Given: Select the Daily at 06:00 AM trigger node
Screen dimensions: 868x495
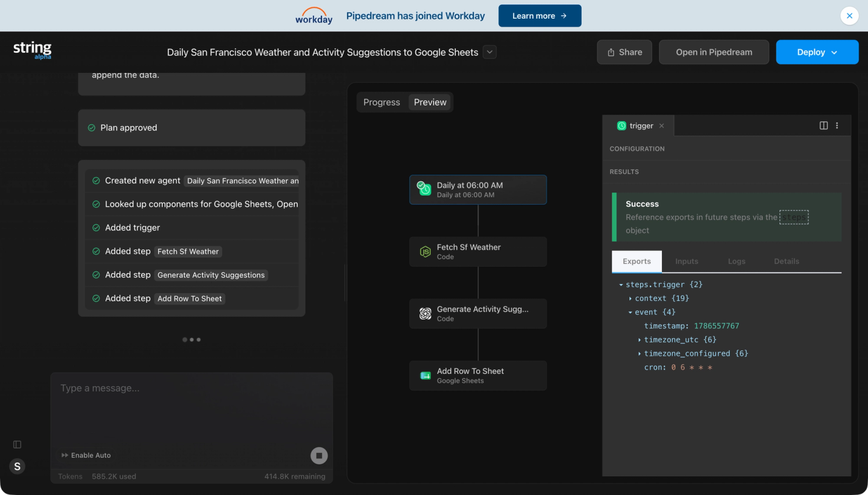Looking at the screenshot, I should point(478,190).
